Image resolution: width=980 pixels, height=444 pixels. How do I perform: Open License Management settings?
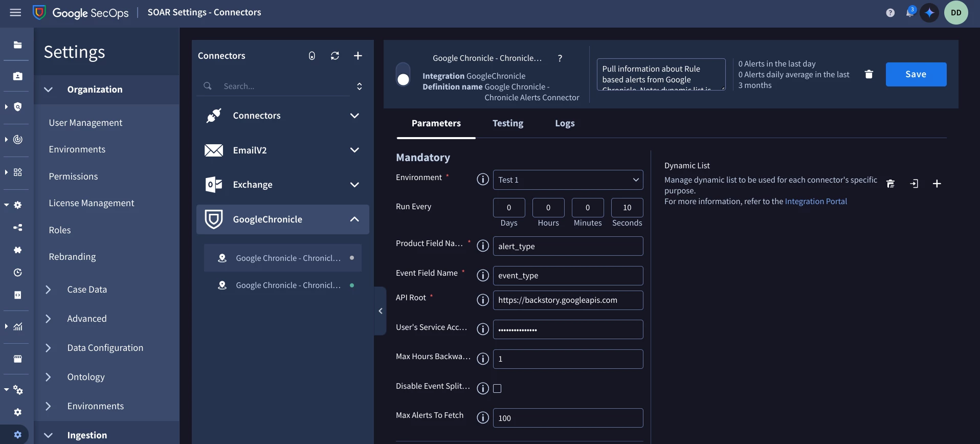92,203
